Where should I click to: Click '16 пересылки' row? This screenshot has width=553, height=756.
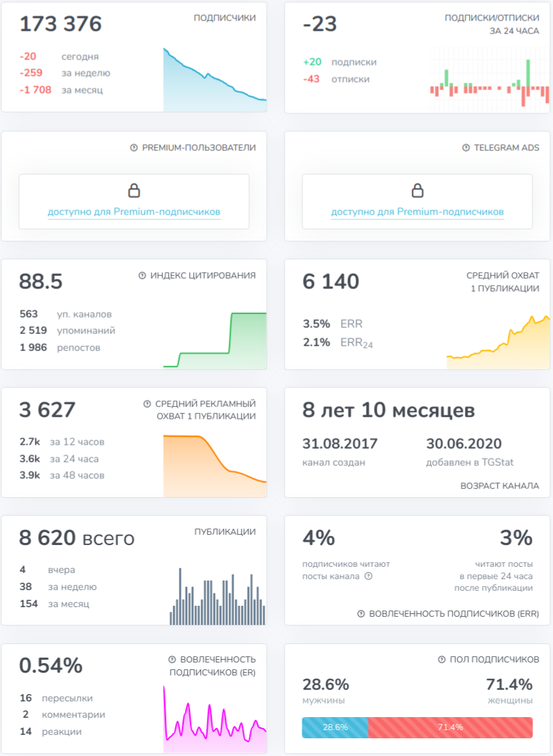coord(56,698)
